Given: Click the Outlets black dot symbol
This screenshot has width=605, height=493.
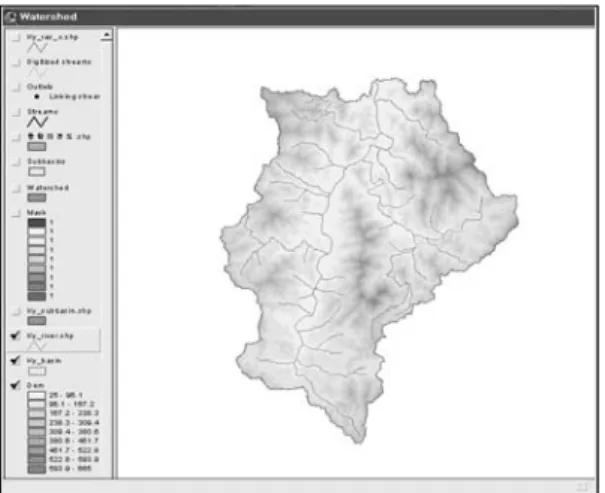Looking at the screenshot, I should [x=37, y=96].
